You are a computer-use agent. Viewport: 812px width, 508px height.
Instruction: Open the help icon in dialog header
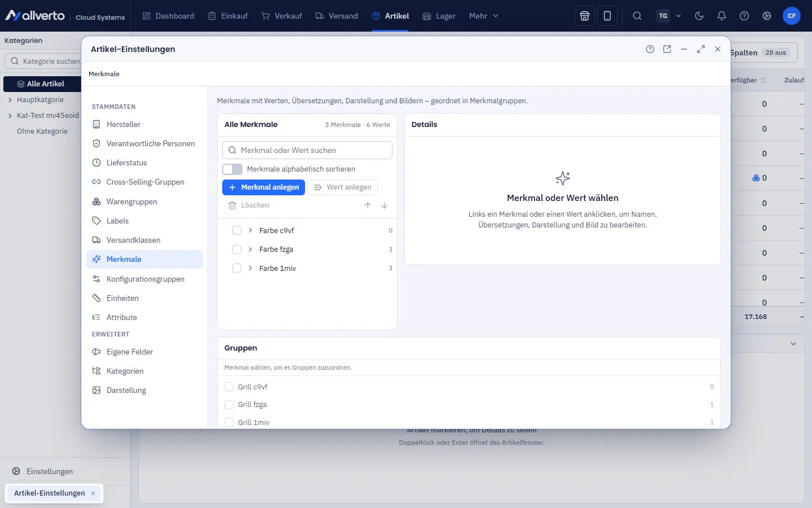650,49
